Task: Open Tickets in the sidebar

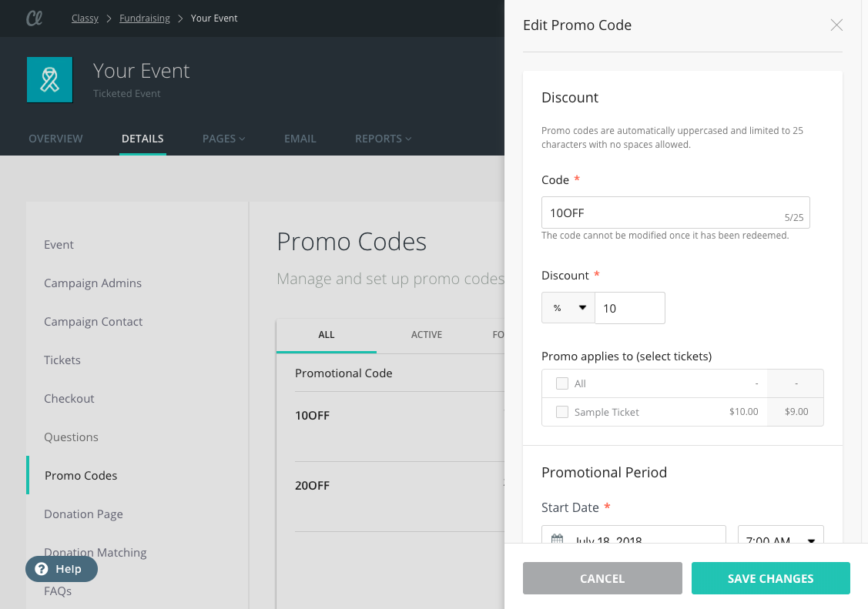Action: [x=62, y=360]
